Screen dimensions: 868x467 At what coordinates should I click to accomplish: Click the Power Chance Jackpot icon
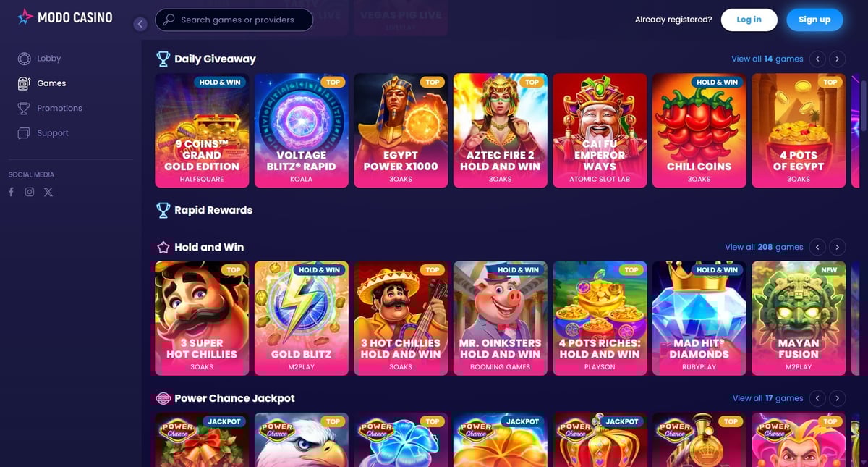click(163, 398)
